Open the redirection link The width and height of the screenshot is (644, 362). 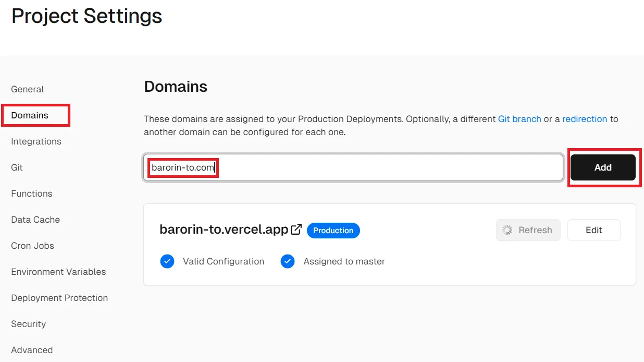(x=585, y=119)
